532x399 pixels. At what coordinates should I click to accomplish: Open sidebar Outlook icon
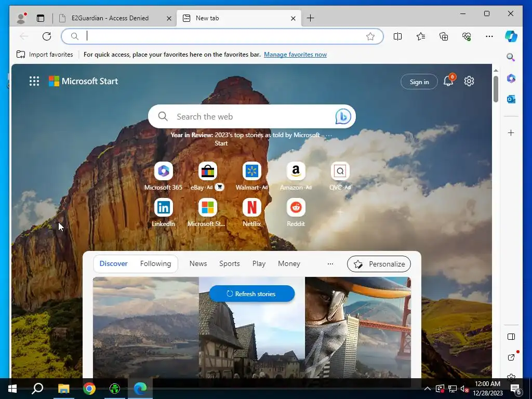(511, 99)
